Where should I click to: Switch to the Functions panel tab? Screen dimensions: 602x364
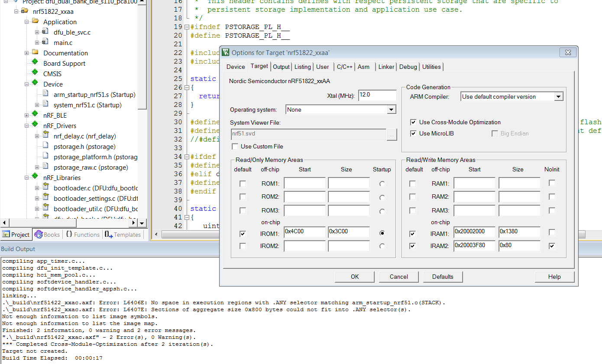(82, 235)
